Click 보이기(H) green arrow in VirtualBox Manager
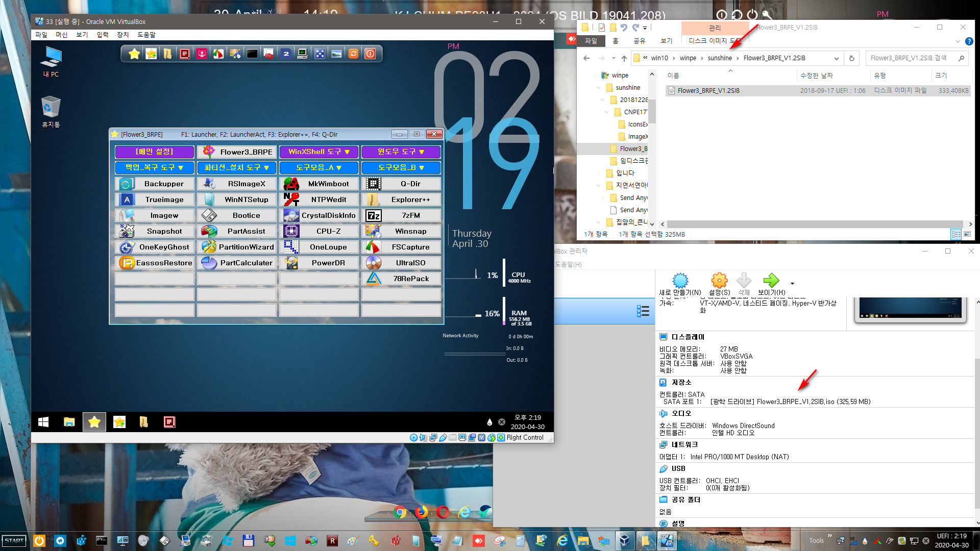The height and width of the screenshot is (551, 980). pyautogui.click(x=771, y=285)
